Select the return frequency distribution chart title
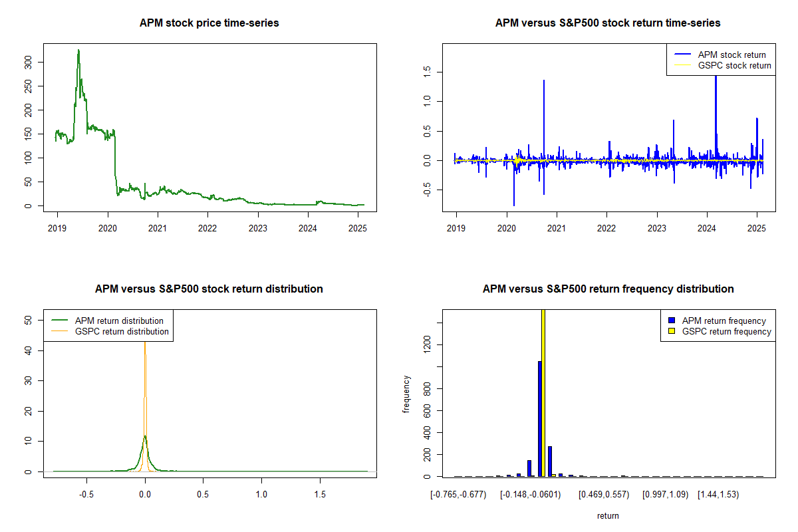This screenshot has height=532, width=798. [608, 289]
